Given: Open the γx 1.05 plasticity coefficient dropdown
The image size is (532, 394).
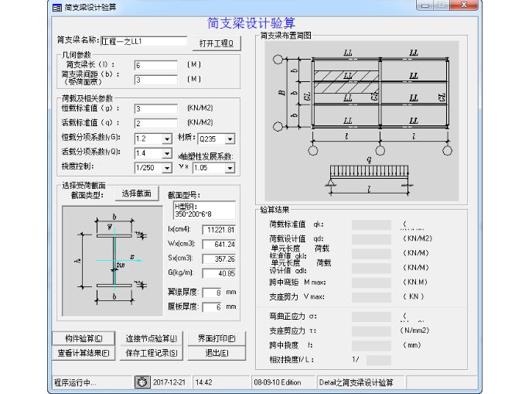Looking at the screenshot, I should [x=230, y=168].
